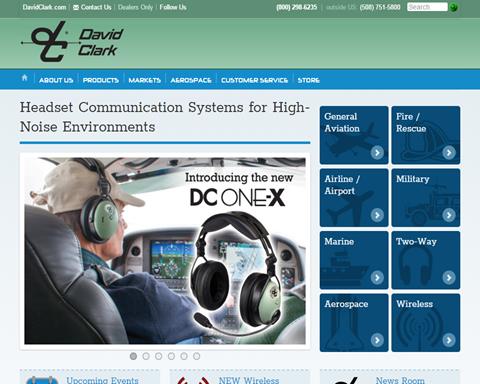Click the Fire / Rescue arrow icon
480x384 pixels.
[449, 153]
